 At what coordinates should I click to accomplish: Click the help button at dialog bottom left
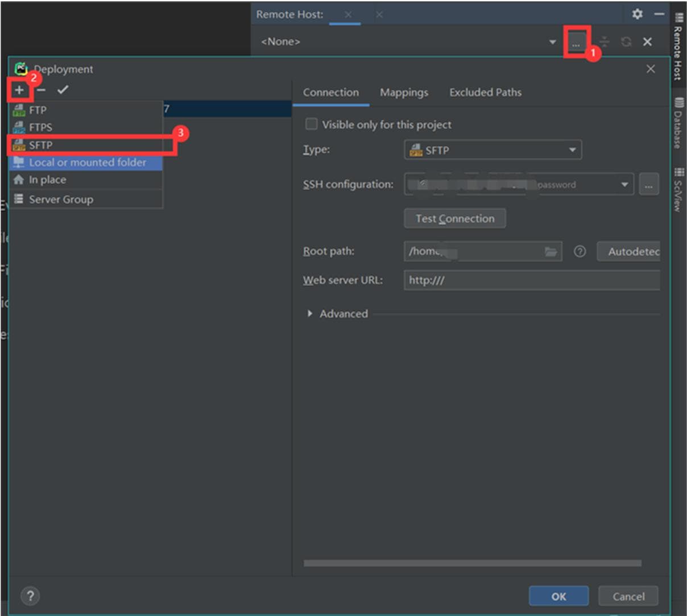coord(30,596)
